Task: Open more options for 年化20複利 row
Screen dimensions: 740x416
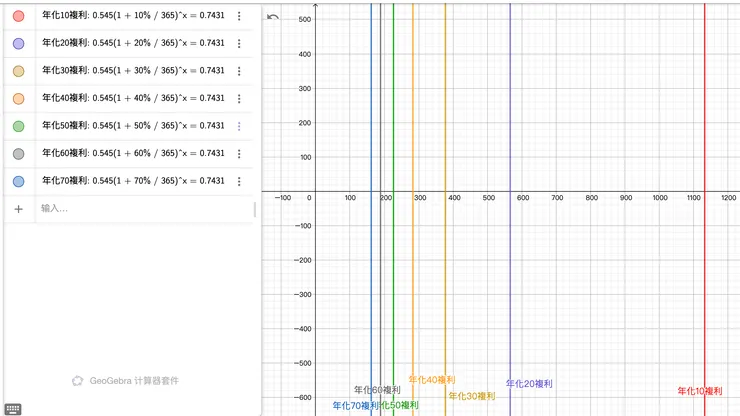Action: pos(239,43)
